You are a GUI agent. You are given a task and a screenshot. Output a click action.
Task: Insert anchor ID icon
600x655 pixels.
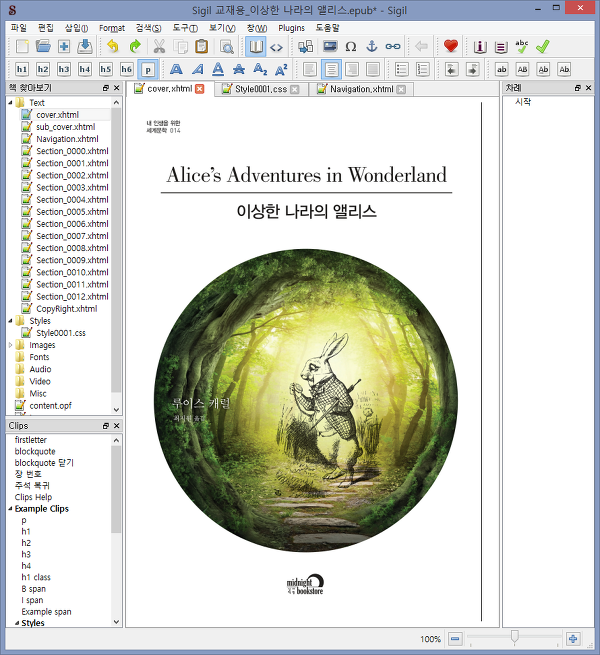371,46
